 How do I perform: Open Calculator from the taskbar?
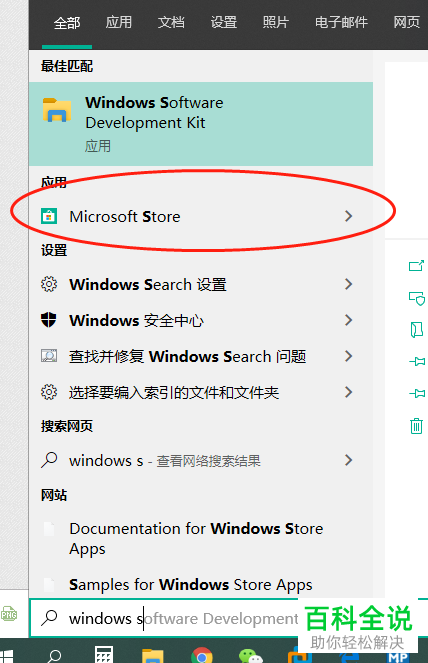pos(104,655)
